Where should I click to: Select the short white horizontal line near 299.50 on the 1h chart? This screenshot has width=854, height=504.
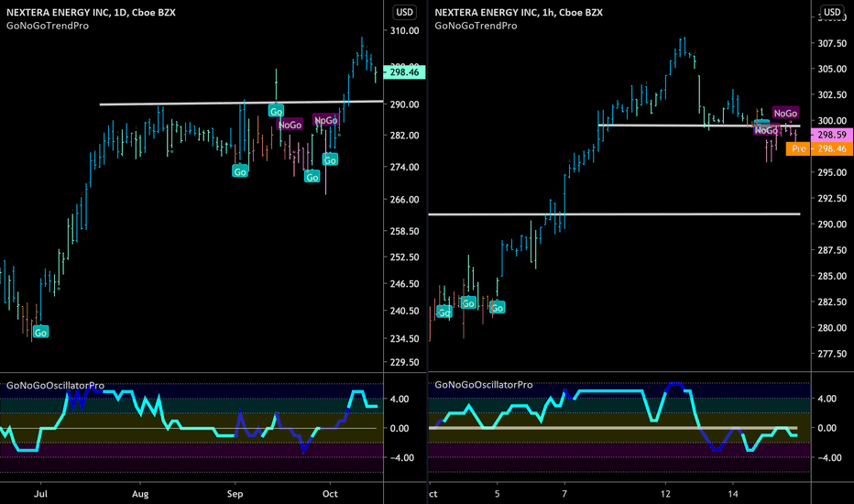699,126
